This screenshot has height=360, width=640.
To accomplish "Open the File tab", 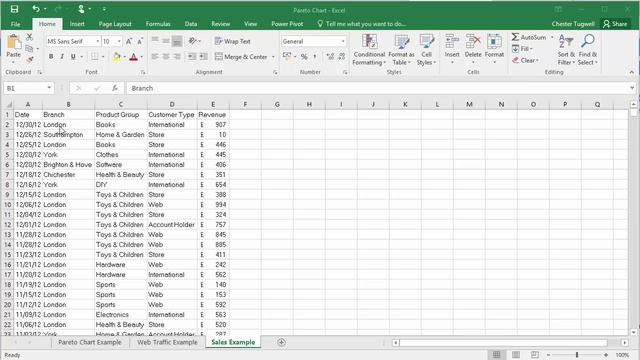I will tap(16, 24).
